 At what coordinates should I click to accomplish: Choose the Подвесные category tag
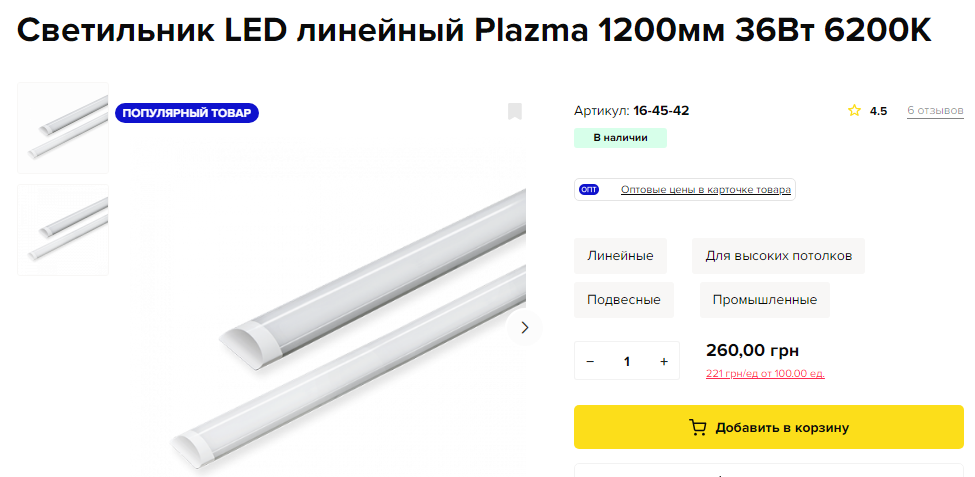point(624,300)
